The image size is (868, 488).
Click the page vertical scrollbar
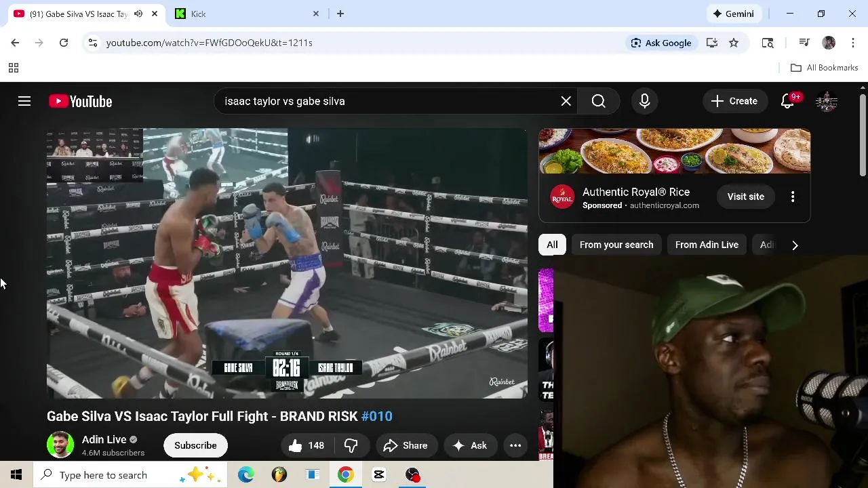click(x=863, y=136)
